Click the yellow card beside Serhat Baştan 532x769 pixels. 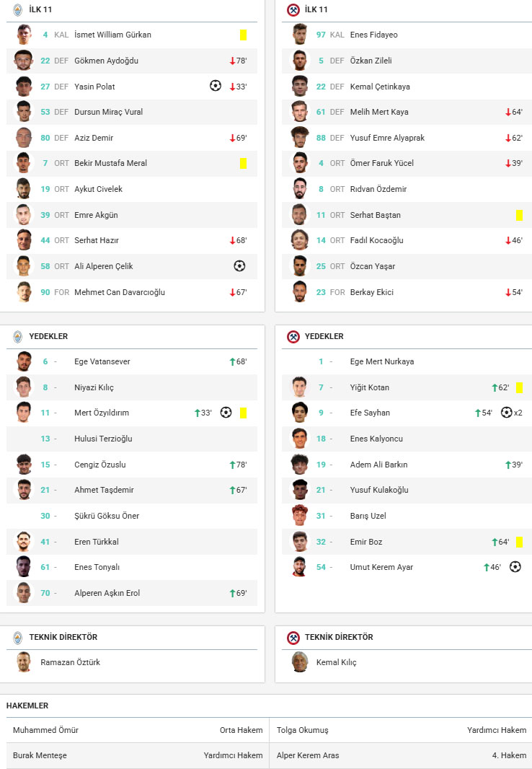pyautogui.click(x=519, y=215)
